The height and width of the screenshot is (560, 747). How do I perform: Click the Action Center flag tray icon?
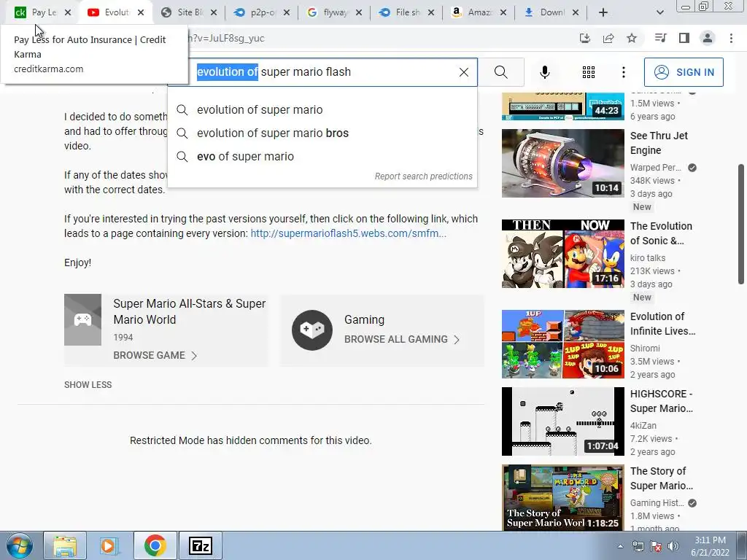(656, 545)
